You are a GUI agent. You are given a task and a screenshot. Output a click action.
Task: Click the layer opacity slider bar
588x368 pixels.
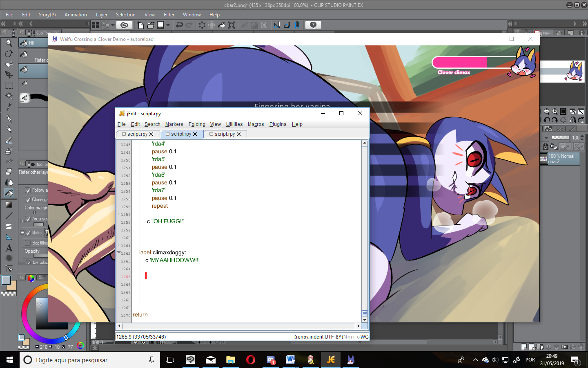pos(560,138)
